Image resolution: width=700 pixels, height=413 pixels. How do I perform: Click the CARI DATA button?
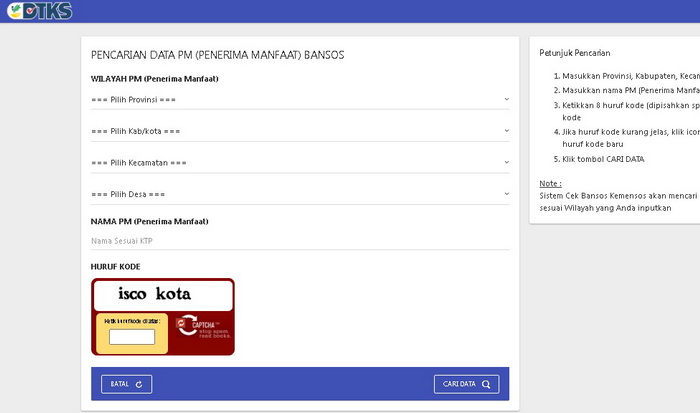tap(467, 384)
